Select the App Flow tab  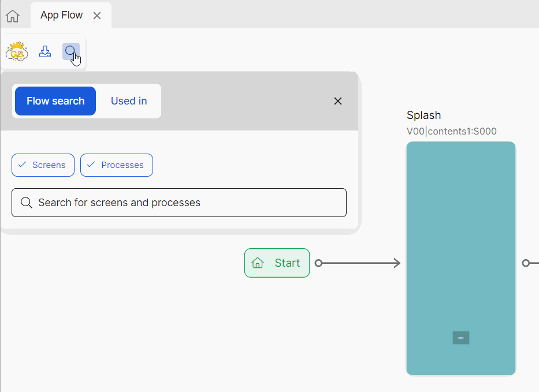(x=61, y=16)
